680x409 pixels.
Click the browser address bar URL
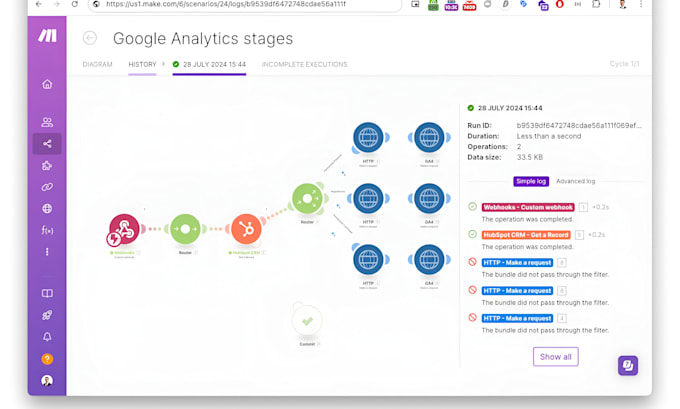point(226,4)
